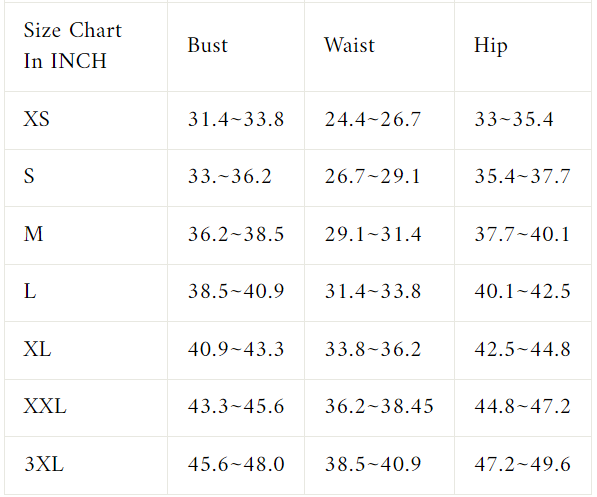
Task: Click the XXL size row label
Action: pyautogui.click(x=45, y=406)
